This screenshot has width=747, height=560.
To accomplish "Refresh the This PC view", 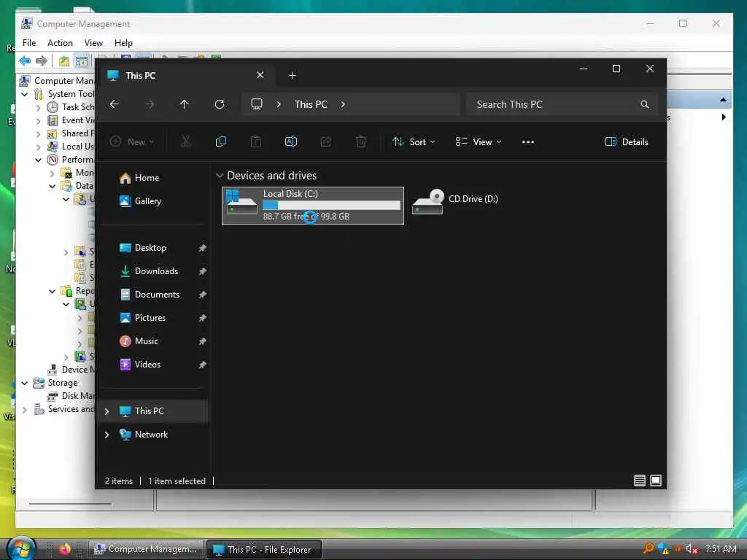I will (x=219, y=104).
